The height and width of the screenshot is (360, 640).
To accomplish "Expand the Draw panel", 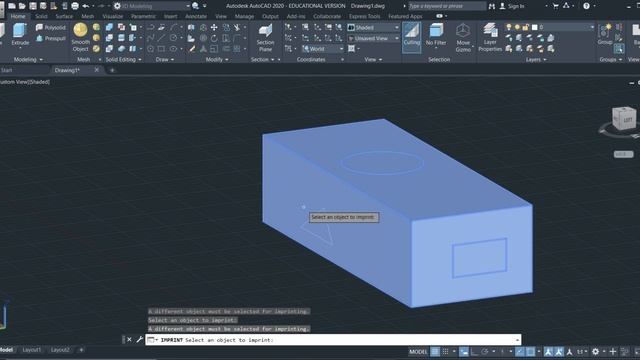I will point(164,60).
